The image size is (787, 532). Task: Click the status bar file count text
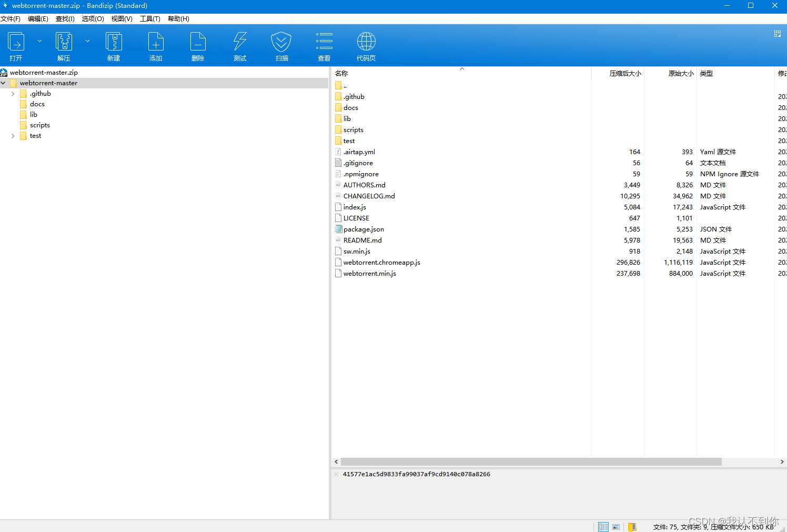tap(714, 527)
